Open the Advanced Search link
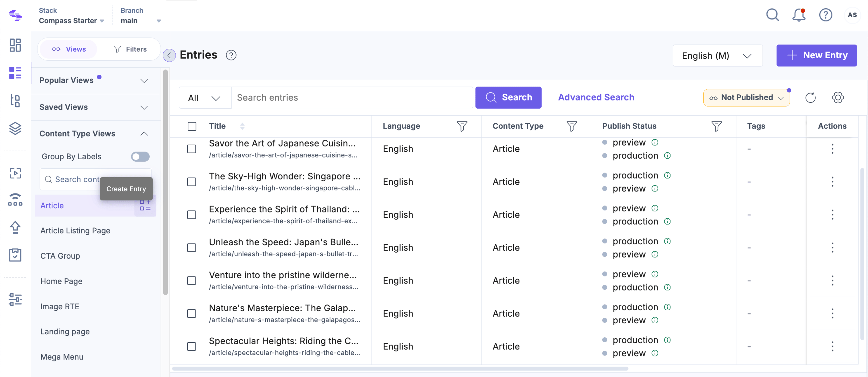The width and height of the screenshot is (868, 377). [596, 98]
